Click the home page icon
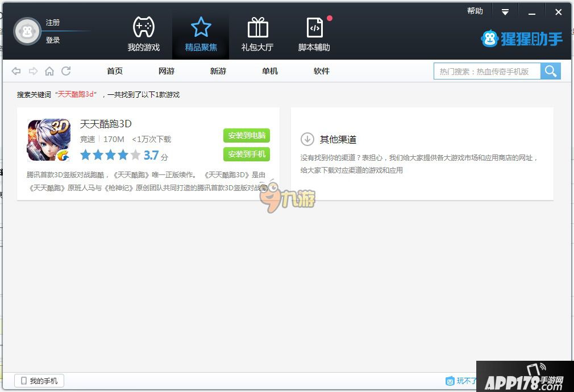 point(49,71)
